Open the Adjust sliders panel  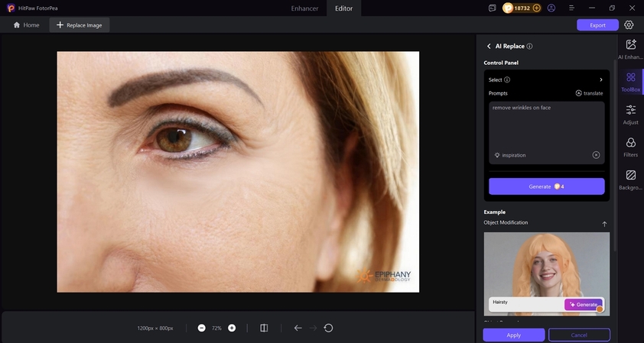(x=631, y=114)
